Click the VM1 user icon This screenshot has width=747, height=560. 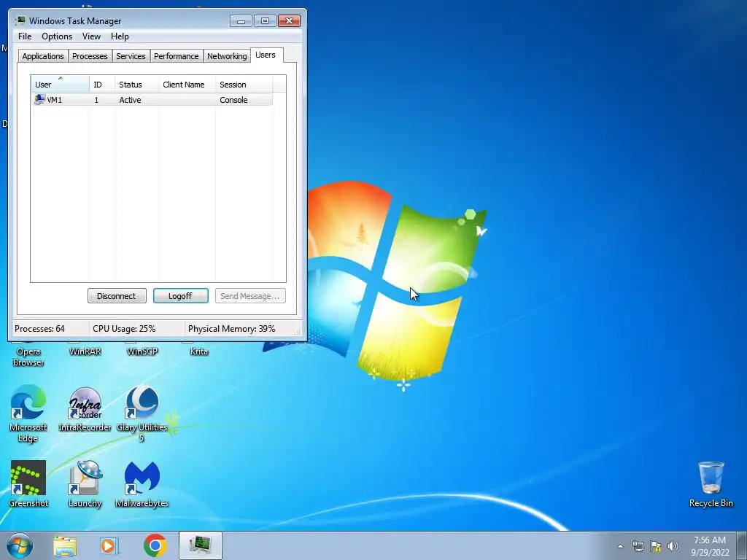pos(39,99)
